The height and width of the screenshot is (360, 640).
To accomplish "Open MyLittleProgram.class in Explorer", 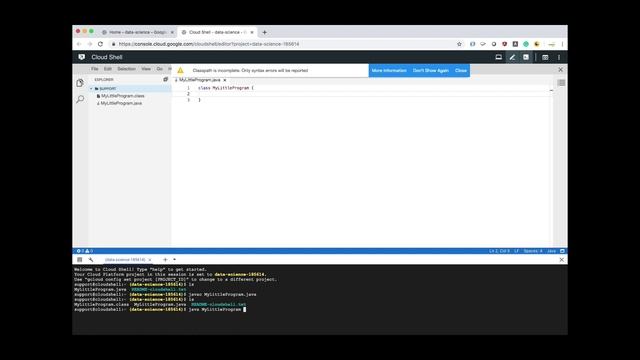I will tap(122, 96).
